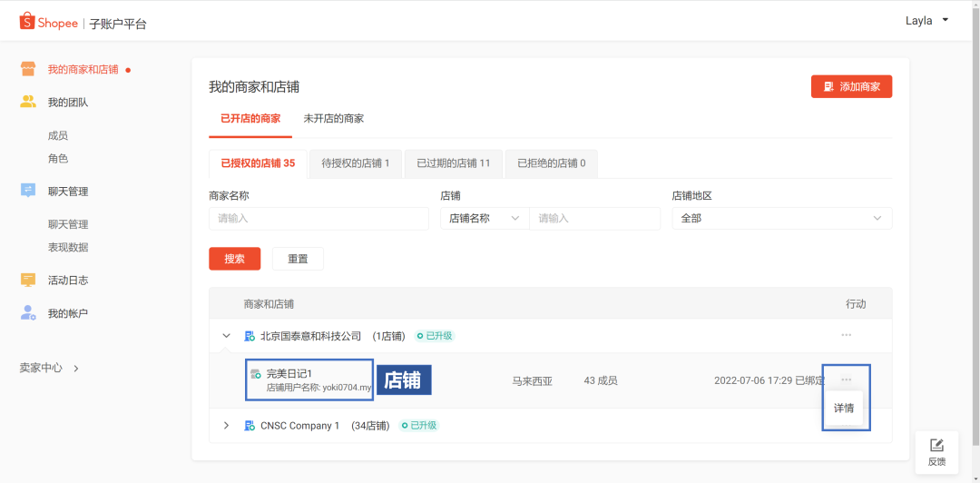Viewport: 980px width, 483px height.
Task: Click the 搜索 search button
Action: click(234, 259)
